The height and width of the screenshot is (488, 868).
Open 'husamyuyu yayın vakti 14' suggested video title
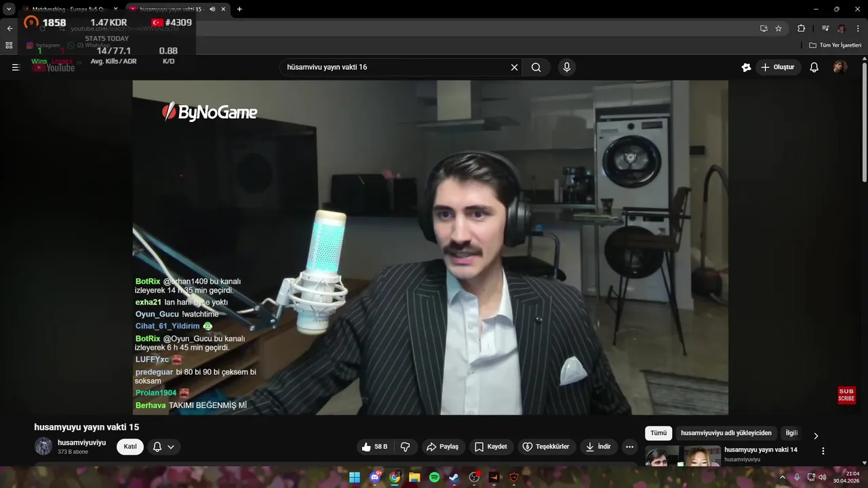(x=761, y=450)
